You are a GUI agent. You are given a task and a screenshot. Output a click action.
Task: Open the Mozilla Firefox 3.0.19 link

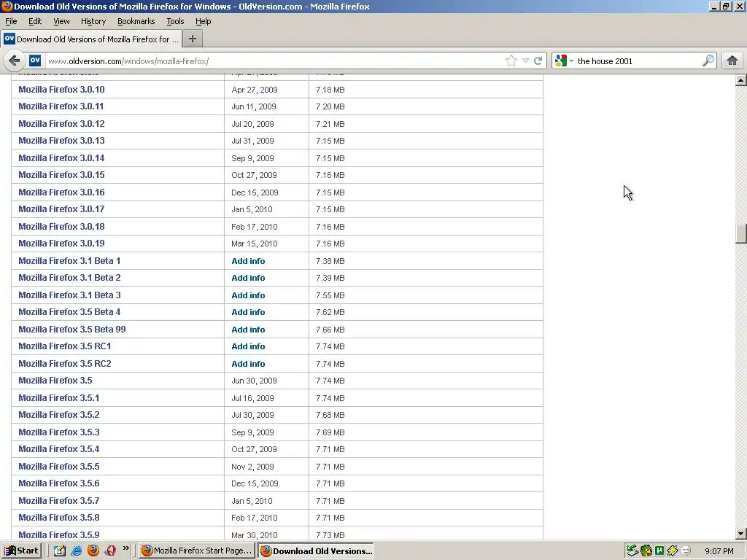[61, 244]
